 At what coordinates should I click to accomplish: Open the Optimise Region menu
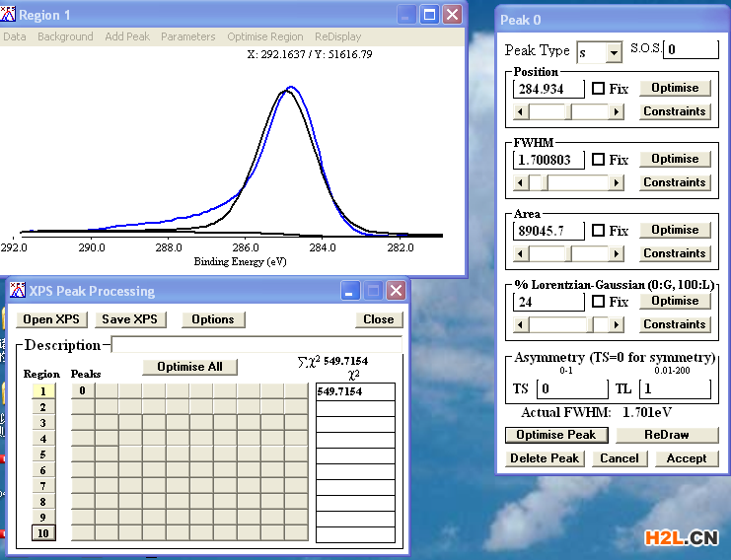click(265, 36)
